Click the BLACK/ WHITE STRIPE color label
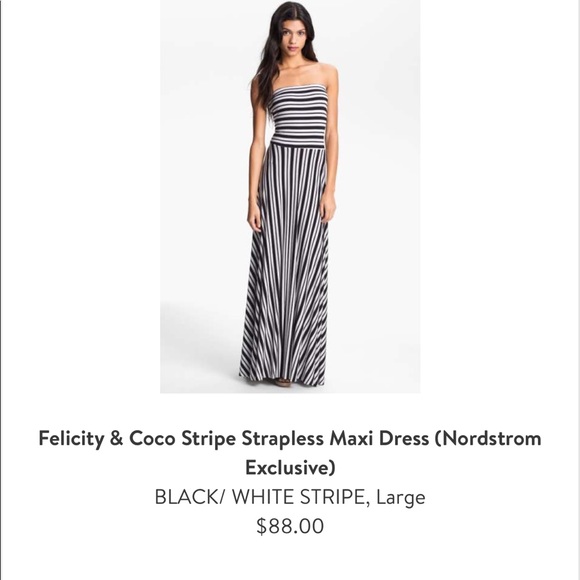 coord(262,497)
